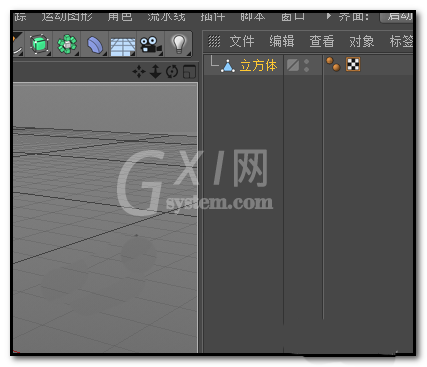The image size is (427, 367).
Task: Select the green Cube primitive tool
Action: click(39, 44)
